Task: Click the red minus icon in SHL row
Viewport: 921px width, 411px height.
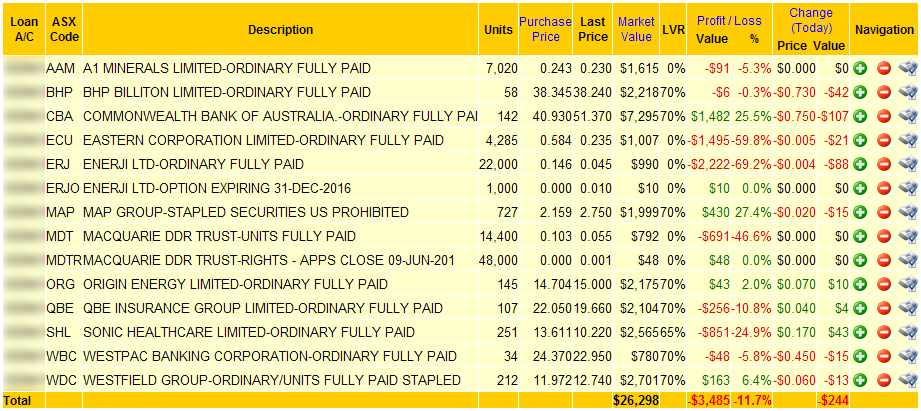Action: [884, 333]
